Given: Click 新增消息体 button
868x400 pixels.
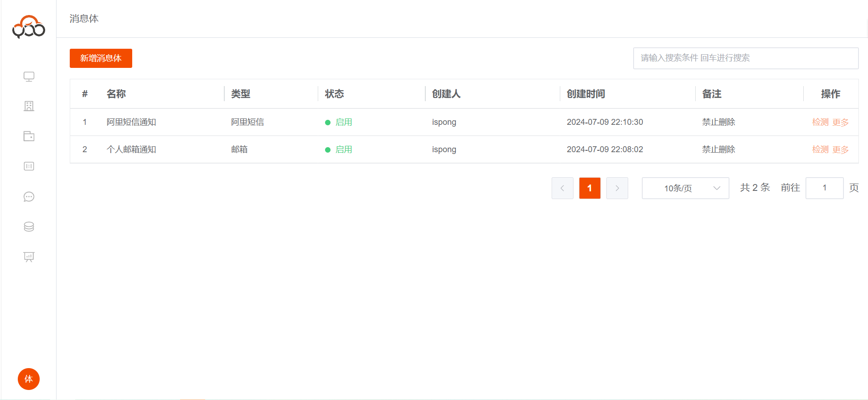Looking at the screenshot, I should 101,58.
